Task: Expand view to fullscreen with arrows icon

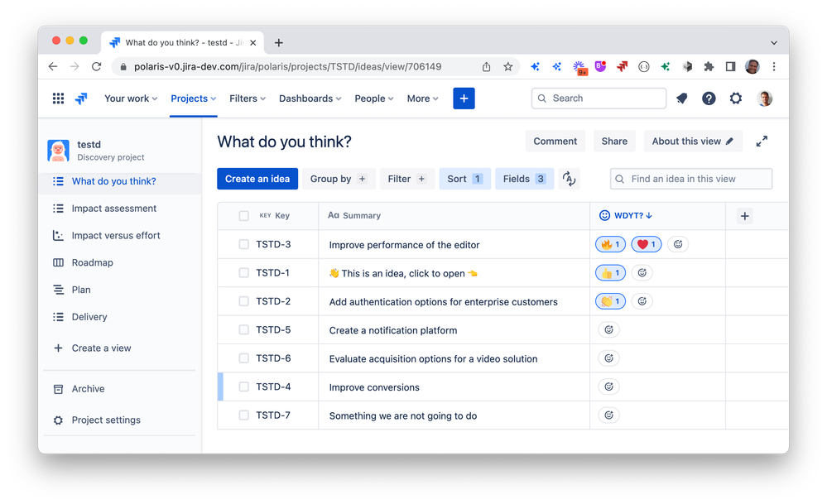Action: coord(762,142)
